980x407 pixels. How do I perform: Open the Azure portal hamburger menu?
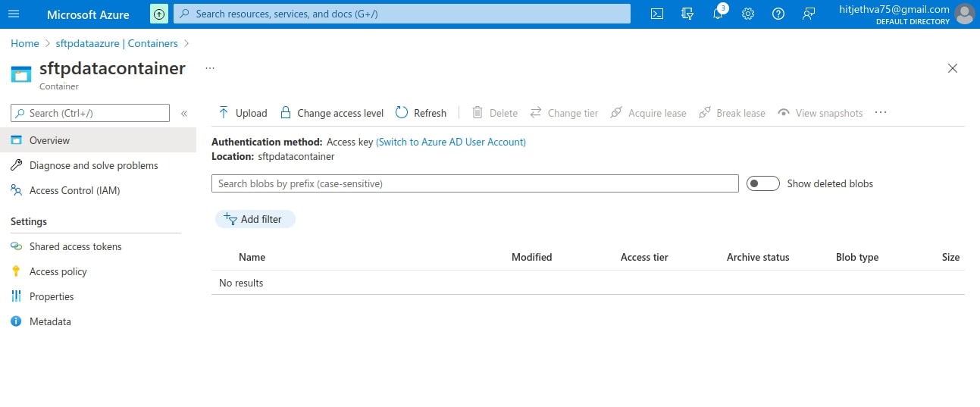point(14,14)
